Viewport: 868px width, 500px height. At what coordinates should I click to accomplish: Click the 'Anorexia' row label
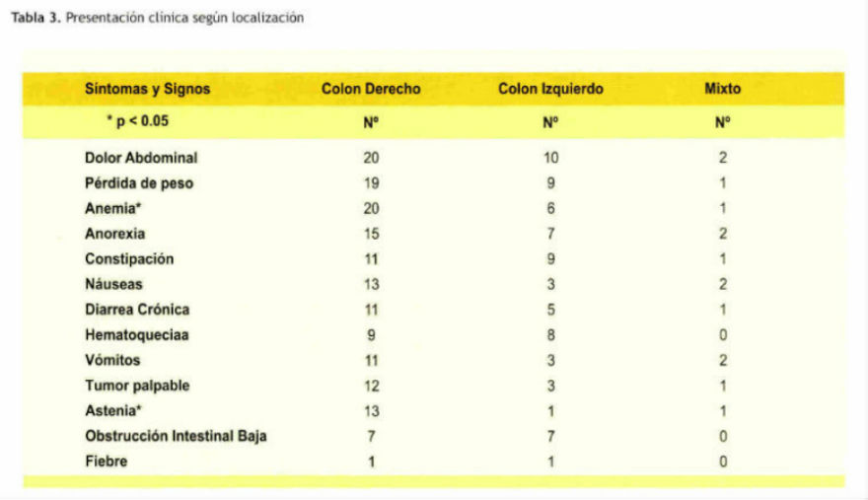point(114,234)
